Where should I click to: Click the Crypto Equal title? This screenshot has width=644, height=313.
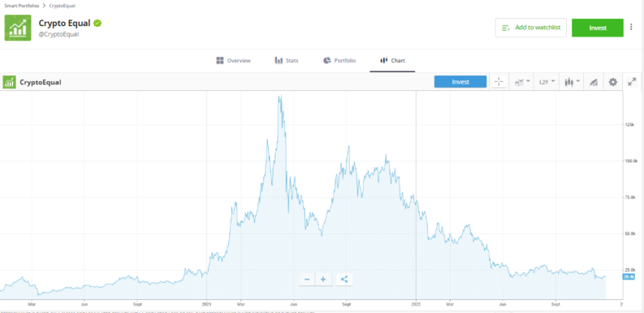(64, 23)
